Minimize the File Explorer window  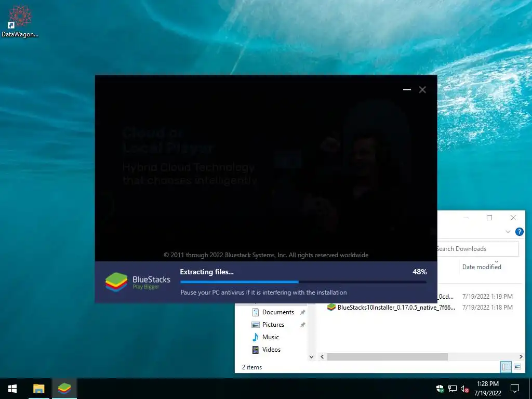tap(466, 218)
